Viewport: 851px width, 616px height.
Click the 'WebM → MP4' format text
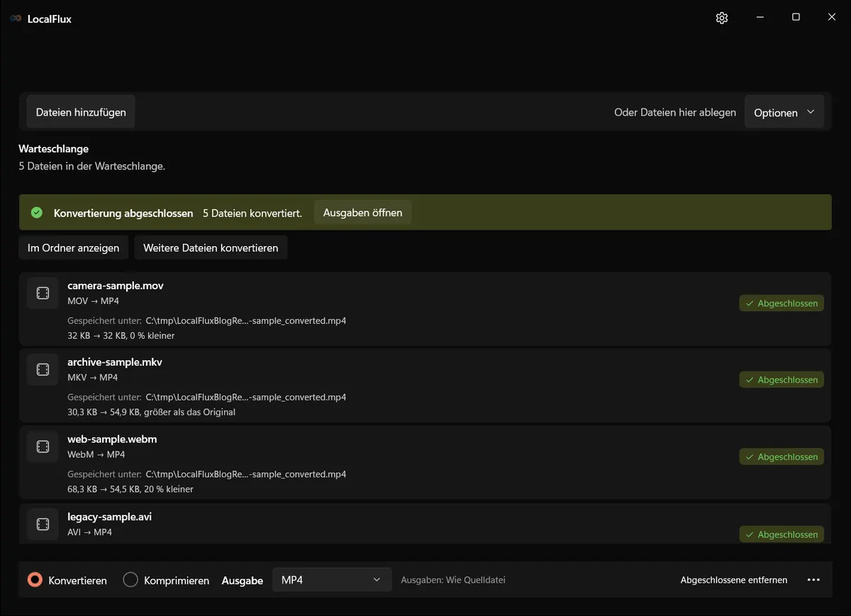pyautogui.click(x=96, y=454)
